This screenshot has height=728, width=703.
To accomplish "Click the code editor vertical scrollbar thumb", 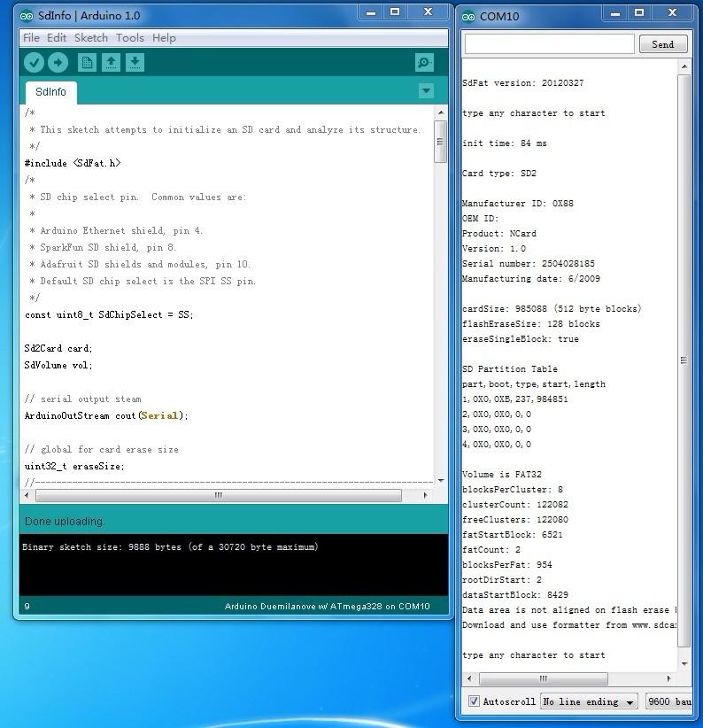I will (x=440, y=142).
